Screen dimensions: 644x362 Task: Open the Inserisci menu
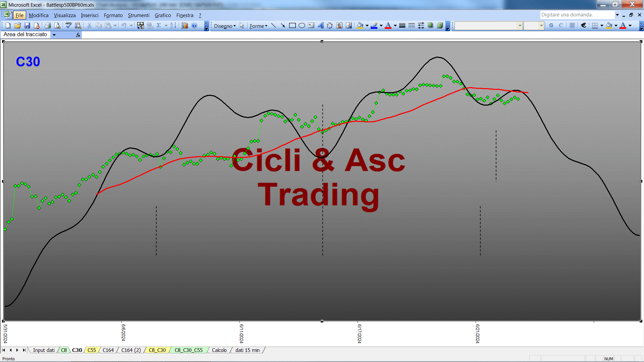tap(90, 15)
